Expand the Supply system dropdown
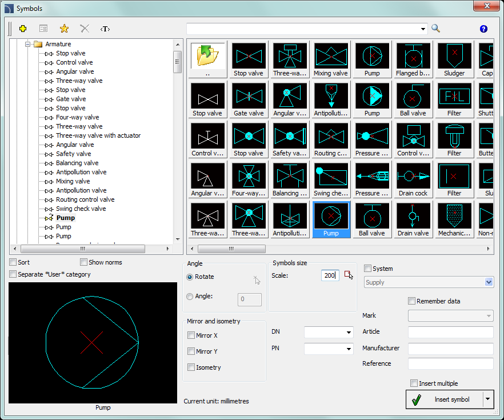Viewport: 504px width, 420px height. (489, 282)
